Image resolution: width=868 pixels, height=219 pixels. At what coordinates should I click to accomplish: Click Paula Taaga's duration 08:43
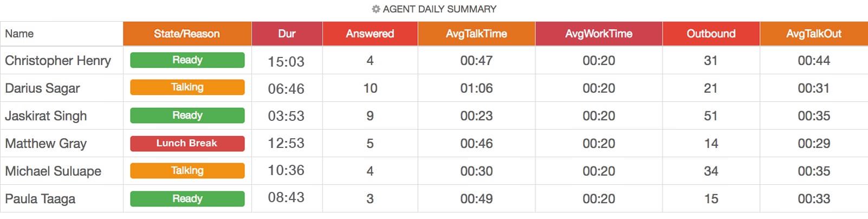click(286, 198)
